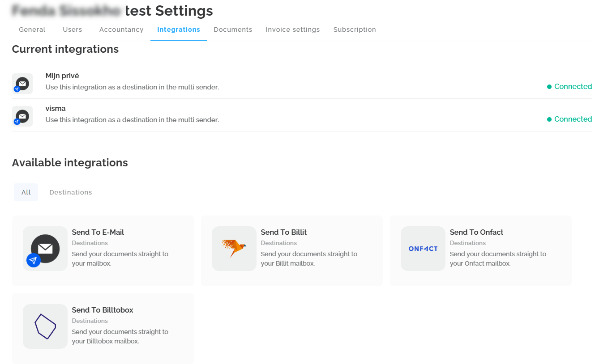The image size is (608, 364).
Task: Open the Send To Billit title
Action: point(284,233)
